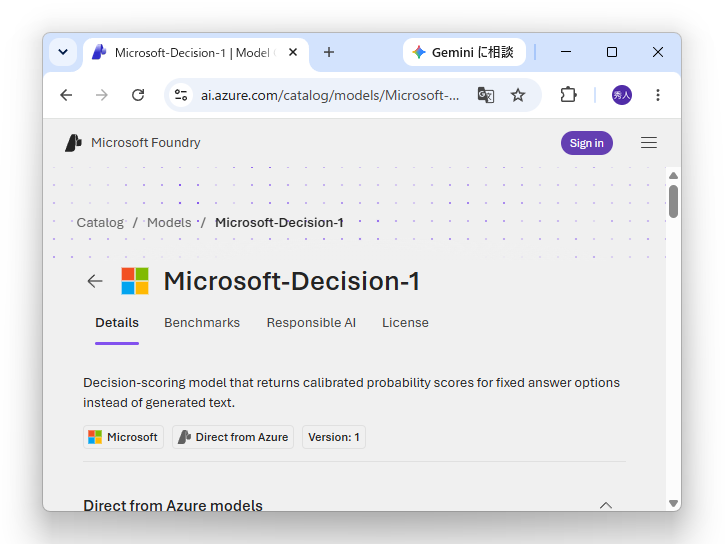Click the Sign in button
This screenshot has height=544, width=725.
tap(587, 143)
